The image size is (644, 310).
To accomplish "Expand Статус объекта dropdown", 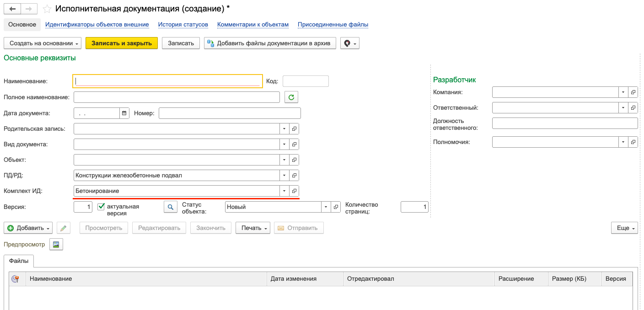I will pyautogui.click(x=326, y=207).
